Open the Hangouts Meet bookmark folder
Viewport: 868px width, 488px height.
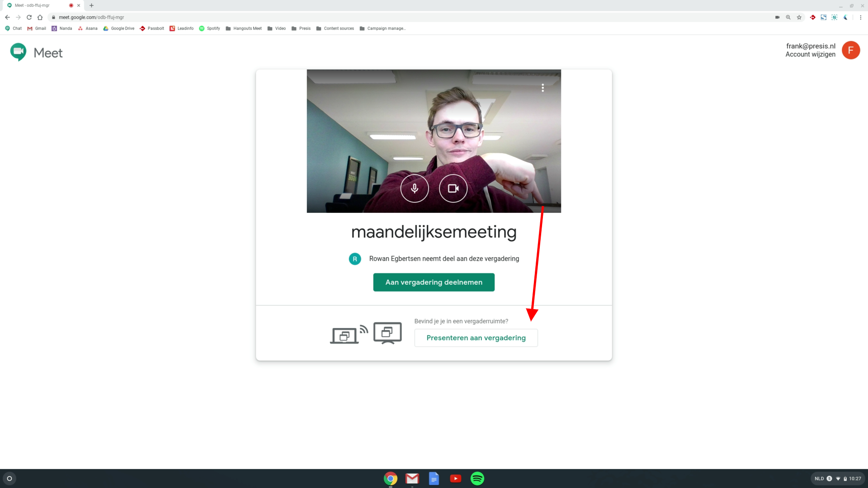click(x=244, y=28)
